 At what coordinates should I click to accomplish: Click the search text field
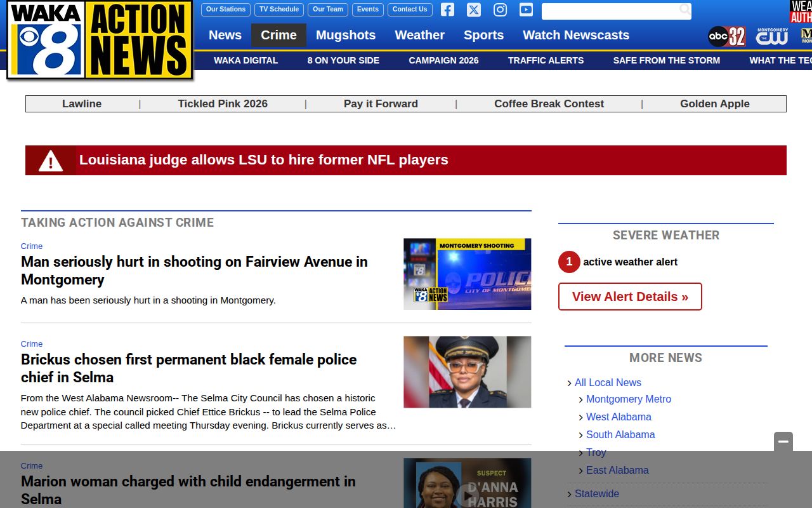tap(610, 11)
